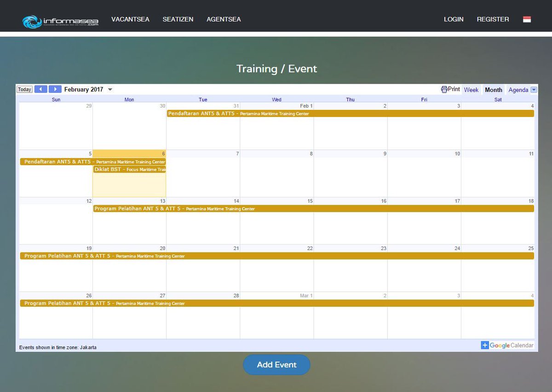Click the Informasea logo
Screen dimensions: 552x392
pos(60,21)
